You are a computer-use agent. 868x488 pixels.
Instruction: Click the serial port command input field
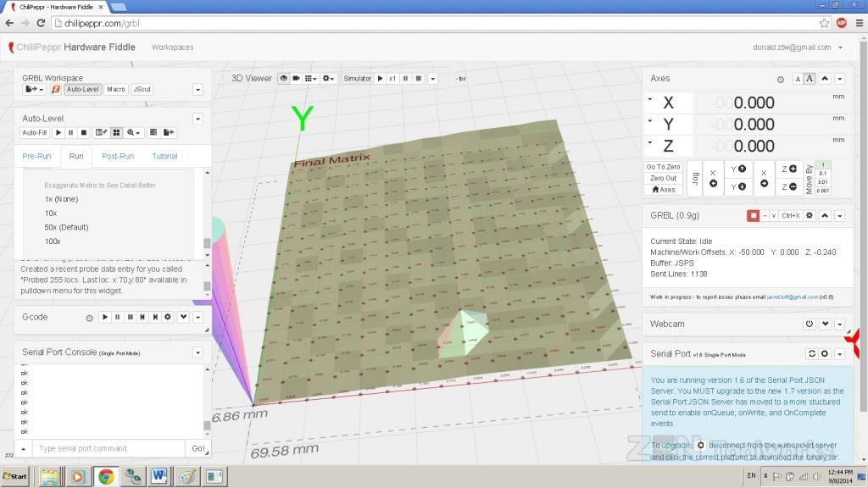pyautogui.click(x=108, y=448)
